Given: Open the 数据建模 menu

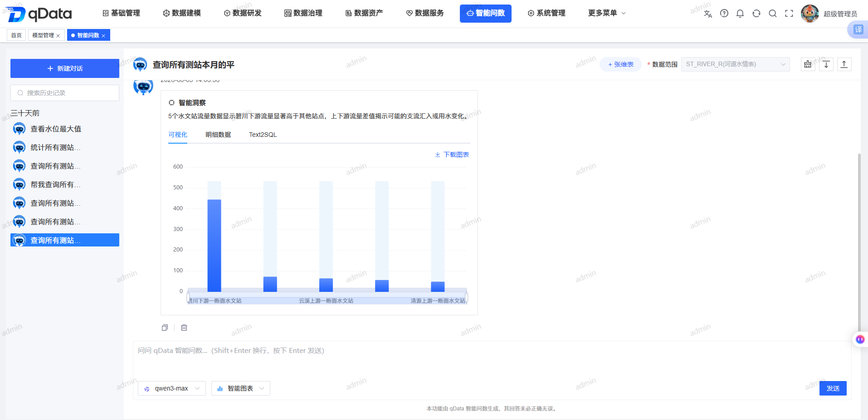Looking at the screenshot, I should point(182,13).
